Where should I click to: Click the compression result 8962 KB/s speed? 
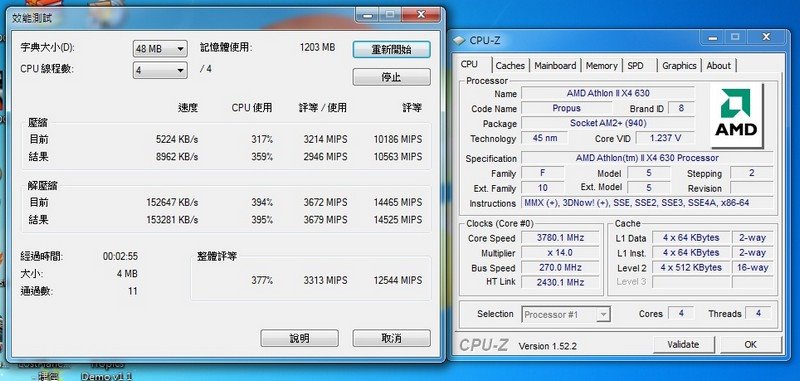177,157
